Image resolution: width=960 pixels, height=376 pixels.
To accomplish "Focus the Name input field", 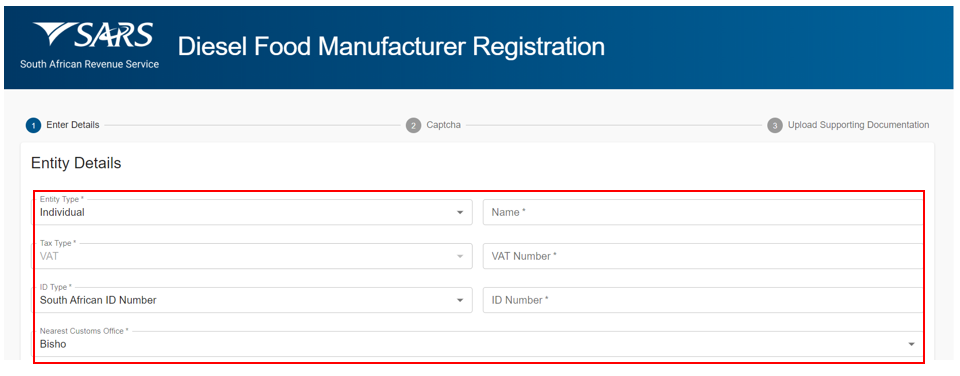I will [x=703, y=212].
